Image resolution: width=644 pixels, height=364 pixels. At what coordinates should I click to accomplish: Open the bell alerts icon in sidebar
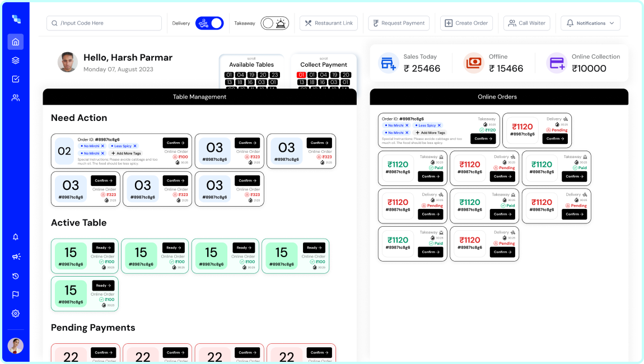click(16, 237)
